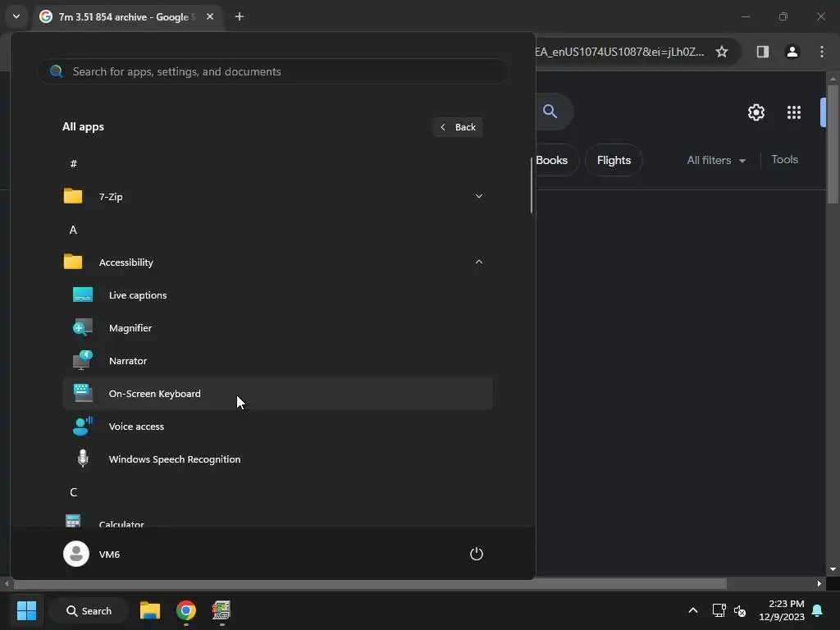Click Back in All apps
Viewport: 840px width, 630px height.
[x=458, y=127]
